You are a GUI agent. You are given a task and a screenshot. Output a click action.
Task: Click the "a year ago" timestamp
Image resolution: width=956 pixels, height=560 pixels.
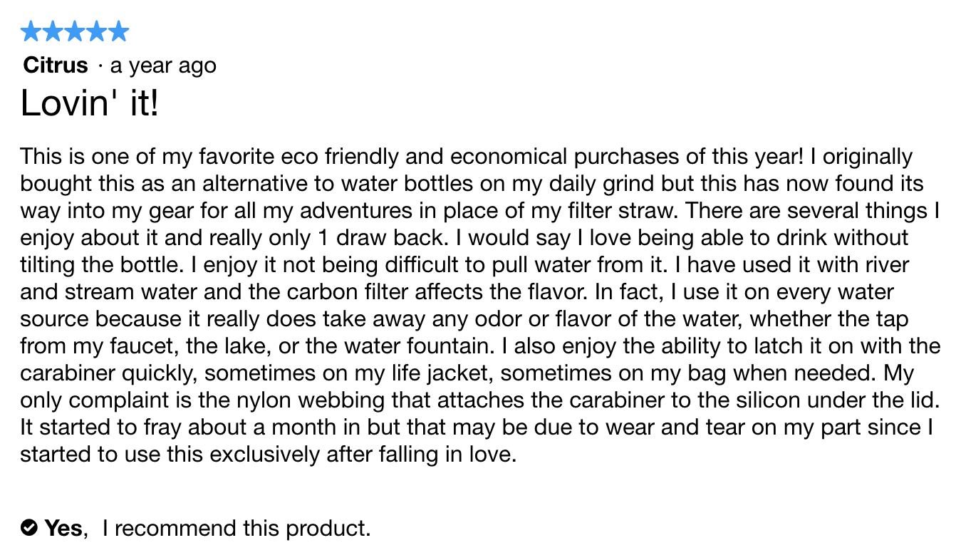coord(163,66)
